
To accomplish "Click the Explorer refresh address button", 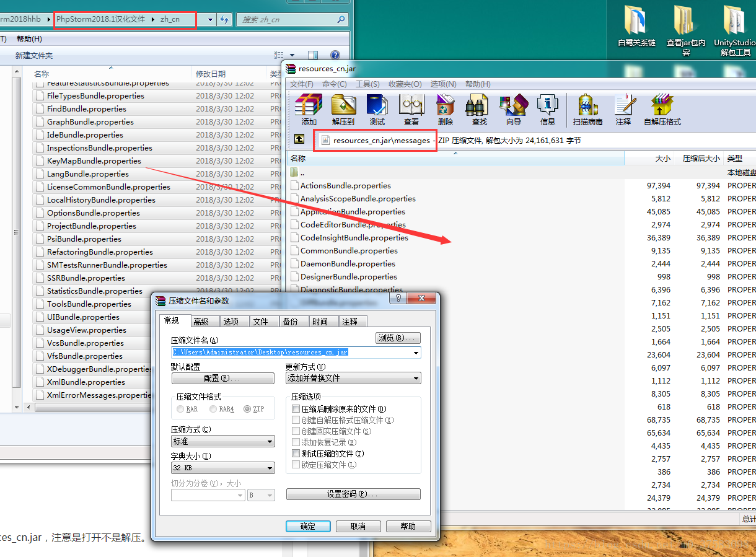I will tap(224, 19).
